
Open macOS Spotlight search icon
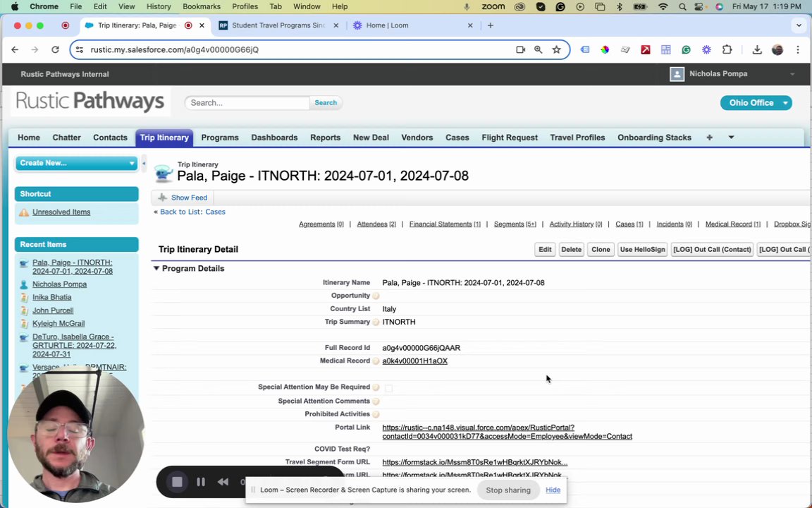682,7
